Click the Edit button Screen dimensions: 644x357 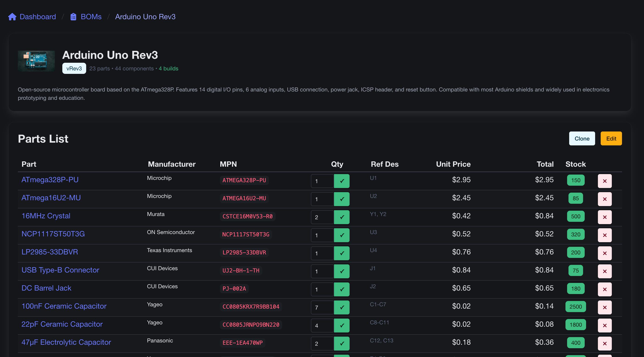(611, 138)
